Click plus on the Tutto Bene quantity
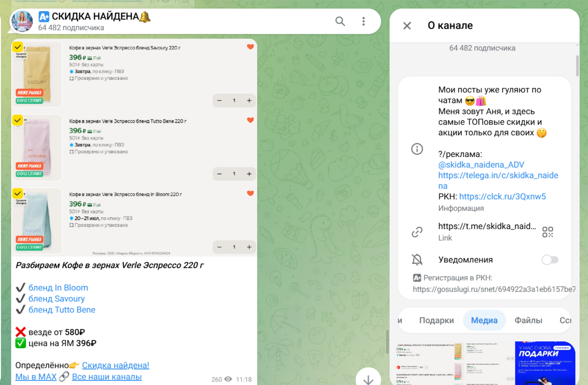The height and width of the screenshot is (385, 588). [249, 174]
